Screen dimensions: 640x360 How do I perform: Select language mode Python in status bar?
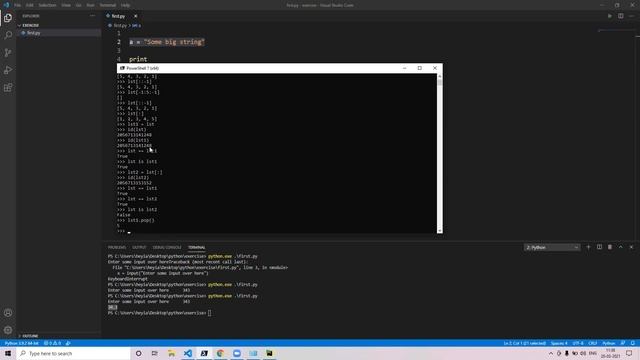pyautogui.click(x=609, y=343)
